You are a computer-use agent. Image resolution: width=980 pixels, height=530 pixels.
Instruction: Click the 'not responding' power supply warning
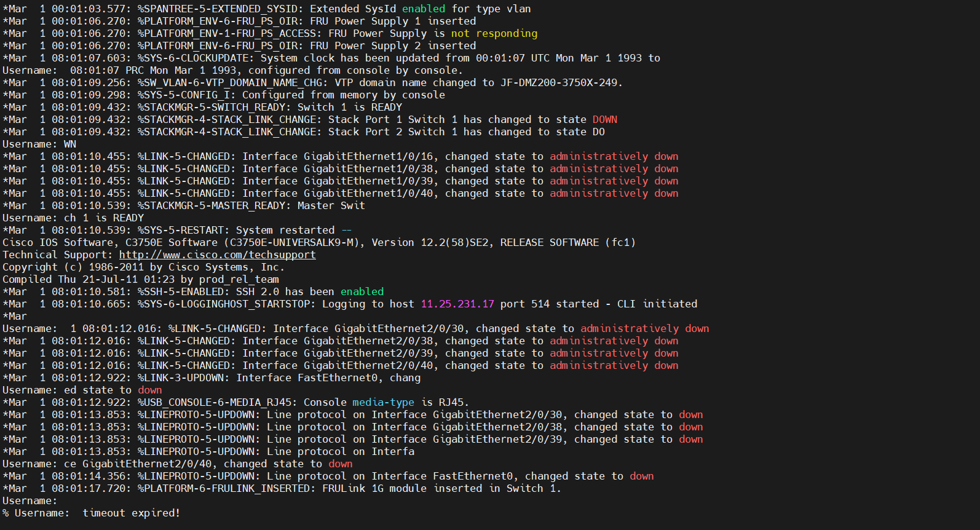pyautogui.click(x=494, y=33)
